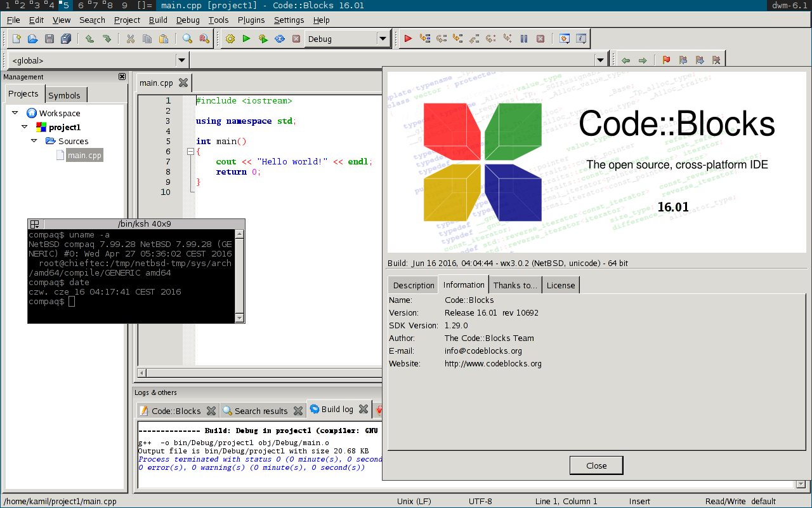Click the ksh terminal window menu icon
Viewport: 812px width, 508px height.
click(35, 224)
